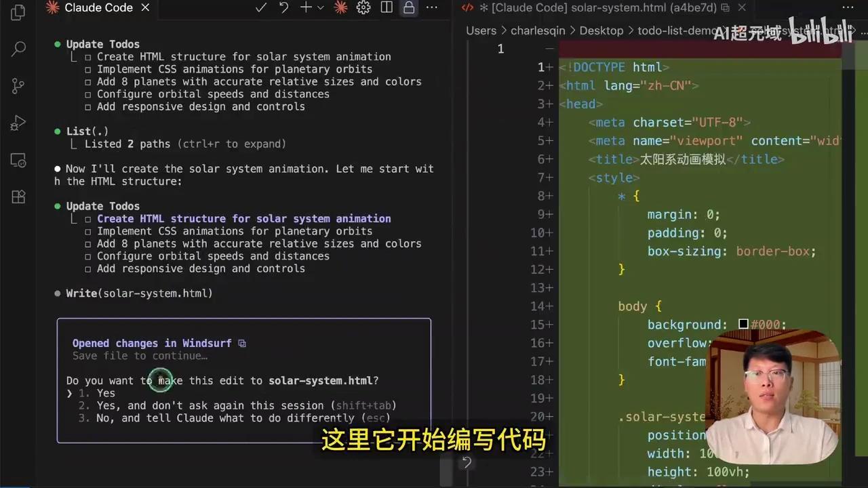Open Claude Code settings via the gear icon
This screenshot has height=488, width=868.
click(363, 7)
